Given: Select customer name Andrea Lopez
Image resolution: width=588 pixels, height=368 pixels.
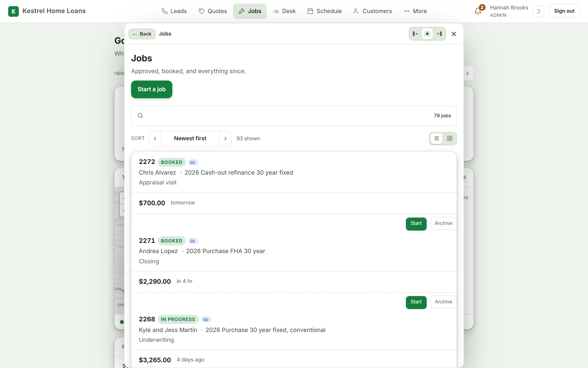Looking at the screenshot, I should pyautogui.click(x=158, y=251).
